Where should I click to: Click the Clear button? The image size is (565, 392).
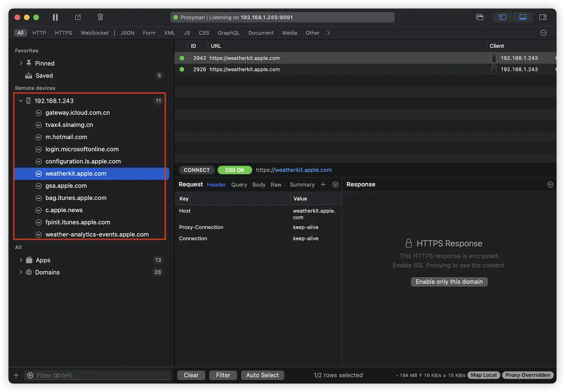(191, 375)
